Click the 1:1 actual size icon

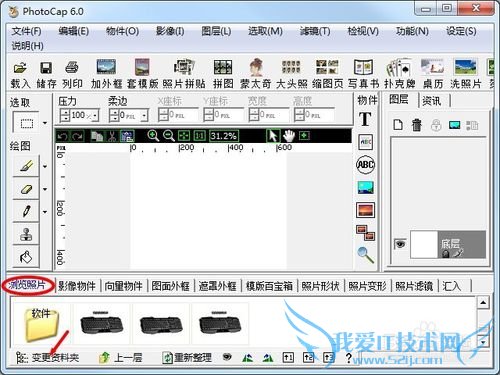point(199,136)
